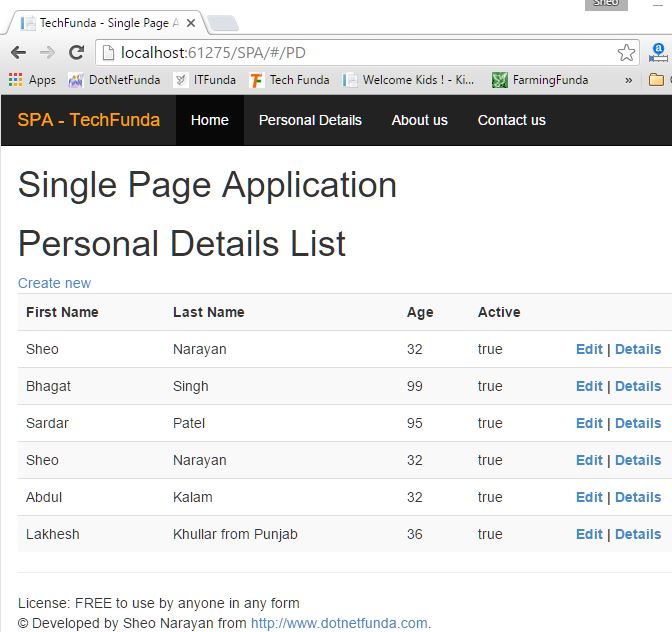This screenshot has height=632, width=672.
Task: Click the Single Page Application heading
Action: coord(207,185)
